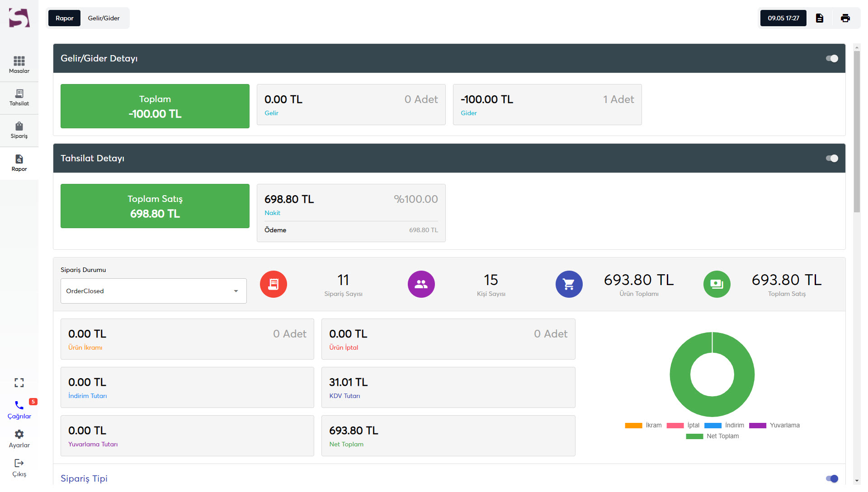Click the scrollbar down arrow

(x=857, y=481)
